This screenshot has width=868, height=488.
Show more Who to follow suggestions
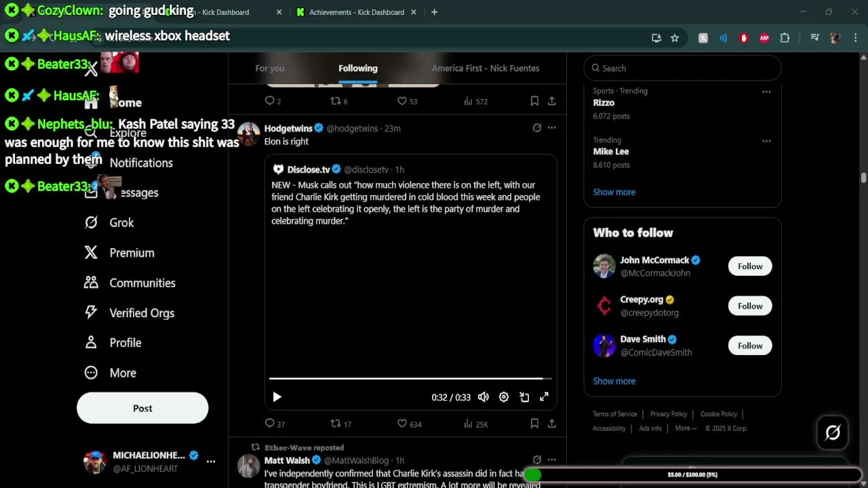[x=614, y=381]
